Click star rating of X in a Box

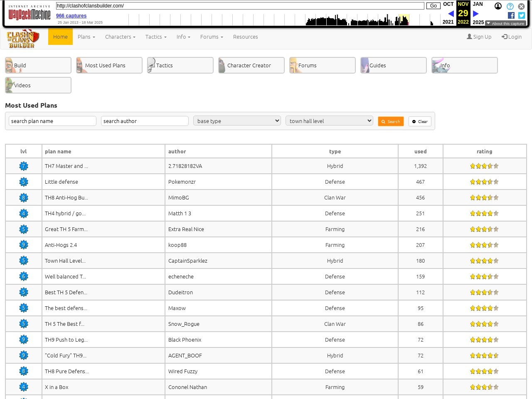point(484,387)
